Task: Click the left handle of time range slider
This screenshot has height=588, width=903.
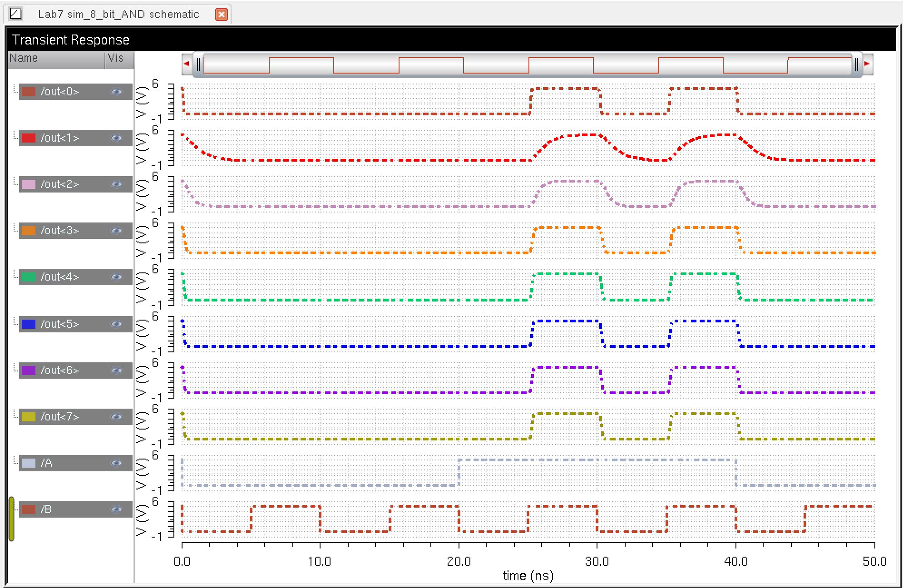Action: pyautogui.click(x=198, y=64)
